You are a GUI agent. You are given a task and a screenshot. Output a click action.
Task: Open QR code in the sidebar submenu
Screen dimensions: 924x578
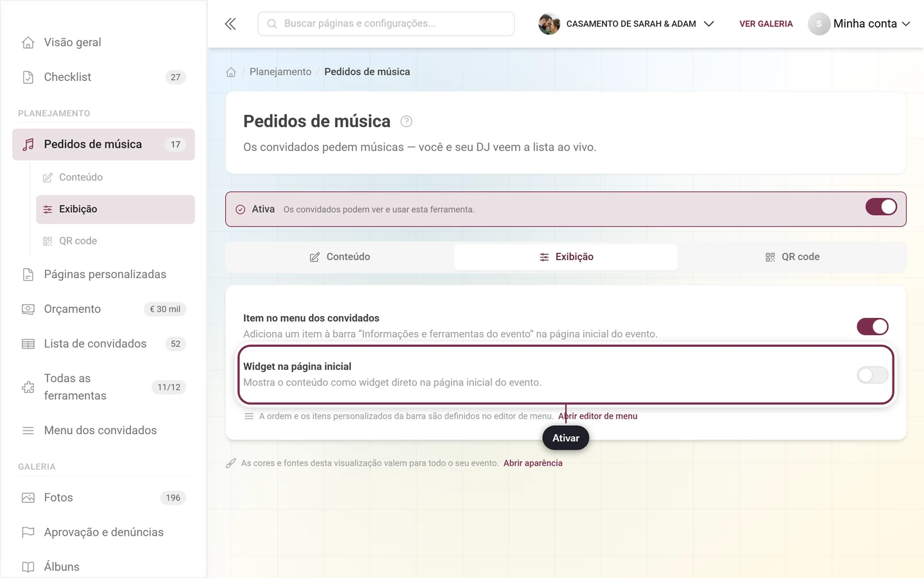coord(116,241)
